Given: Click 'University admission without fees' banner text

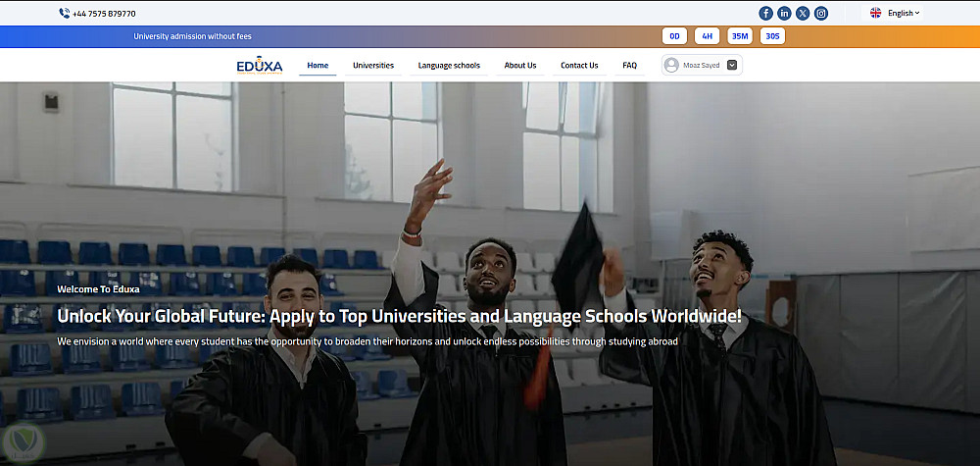Looking at the screenshot, I should [x=192, y=36].
